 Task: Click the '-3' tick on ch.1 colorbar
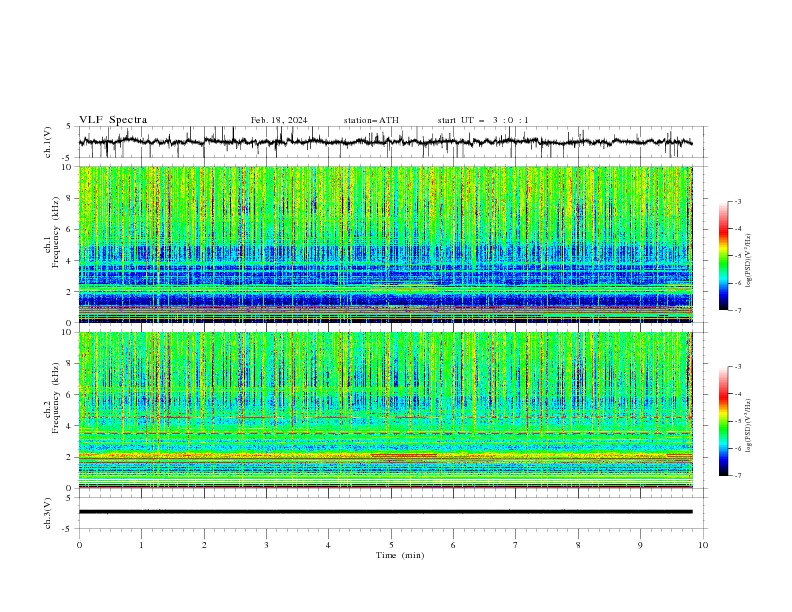(x=737, y=202)
